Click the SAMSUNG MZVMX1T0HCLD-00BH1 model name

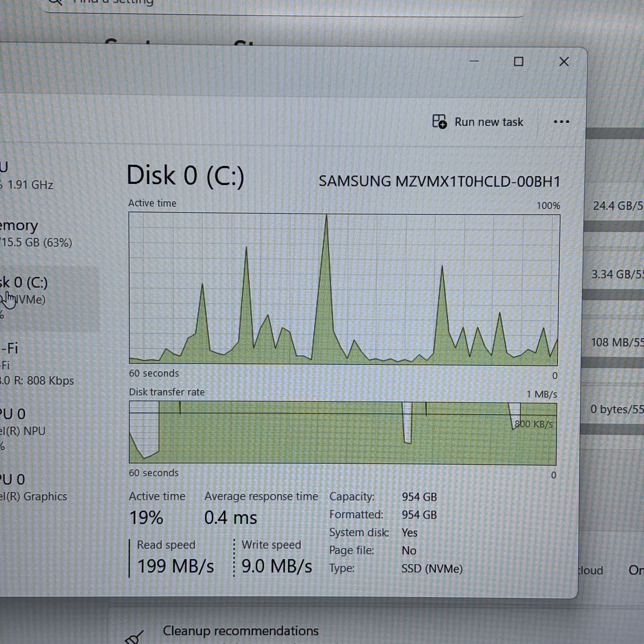coord(439,181)
